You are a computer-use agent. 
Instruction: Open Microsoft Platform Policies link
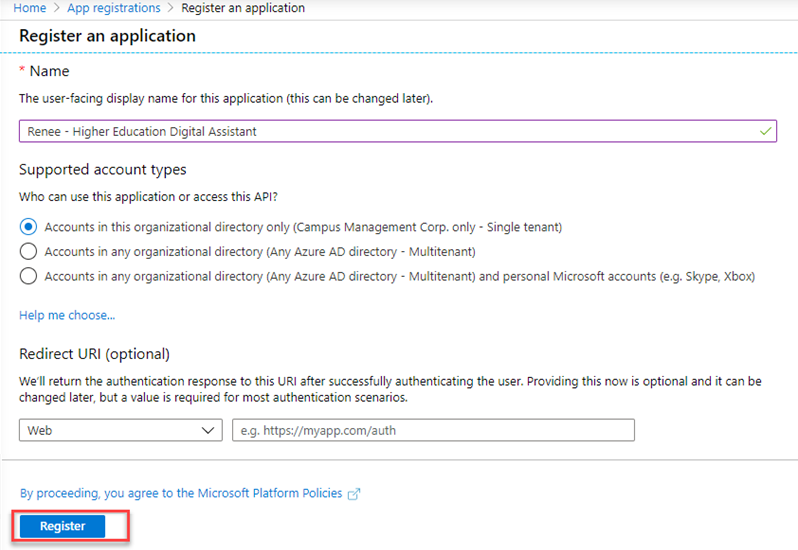click(181, 493)
